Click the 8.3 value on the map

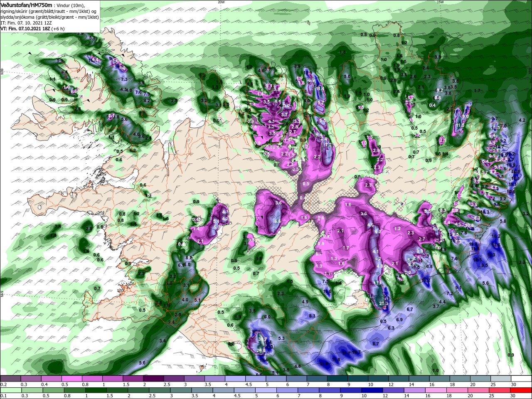pos(313,316)
